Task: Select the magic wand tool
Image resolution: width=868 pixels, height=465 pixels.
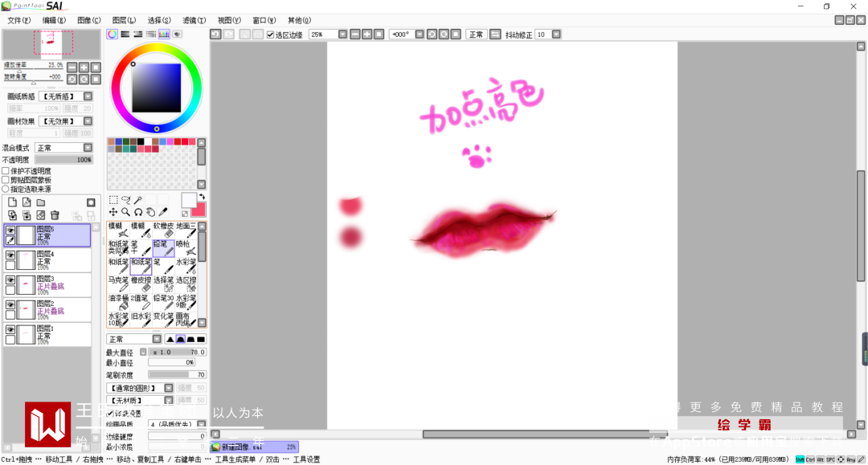Action: (138, 200)
